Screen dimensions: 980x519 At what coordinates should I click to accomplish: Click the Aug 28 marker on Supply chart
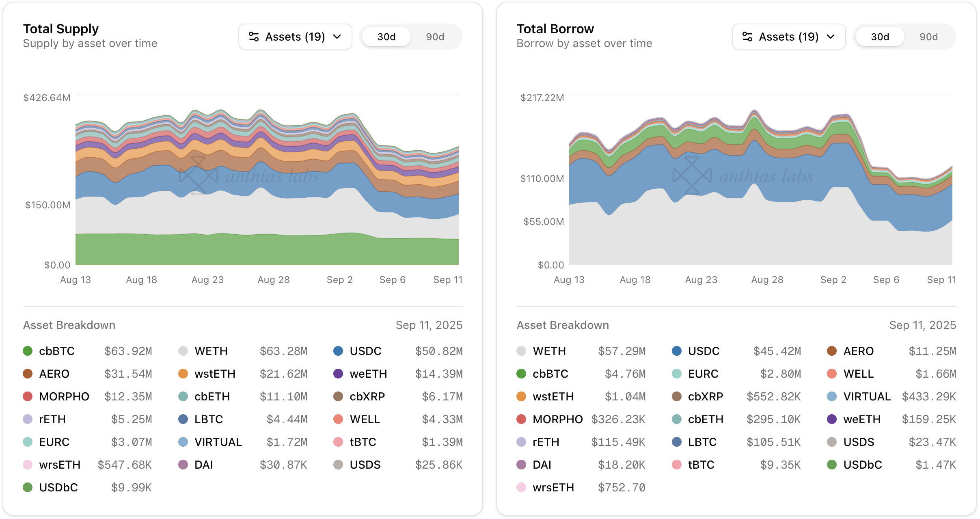[274, 280]
